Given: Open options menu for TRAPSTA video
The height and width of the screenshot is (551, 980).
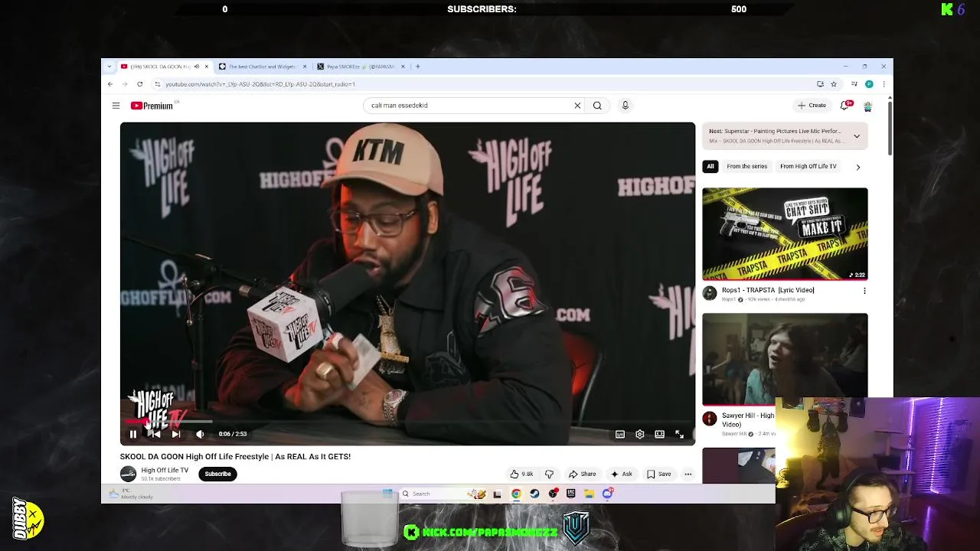Looking at the screenshot, I should tap(864, 291).
